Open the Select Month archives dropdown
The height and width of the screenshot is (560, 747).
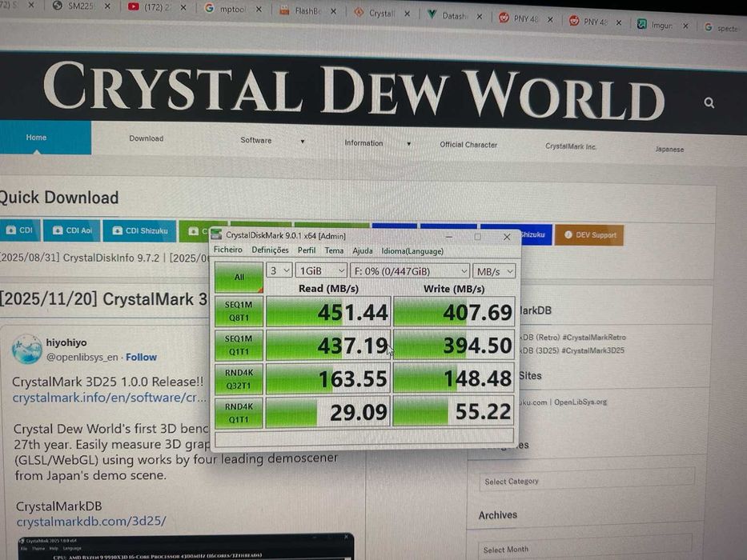pos(585,548)
